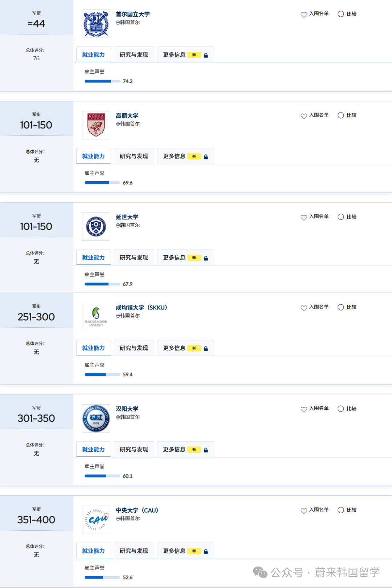Click 雇主声誉 score bar showing 74.2
The image size is (392, 588).
tap(102, 81)
